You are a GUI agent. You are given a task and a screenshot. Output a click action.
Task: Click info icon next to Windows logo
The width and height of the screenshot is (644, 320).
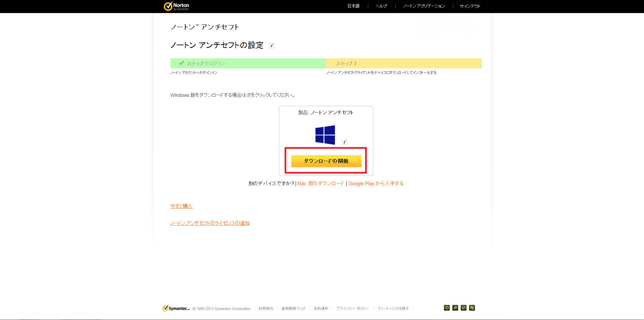(x=344, y=142)
